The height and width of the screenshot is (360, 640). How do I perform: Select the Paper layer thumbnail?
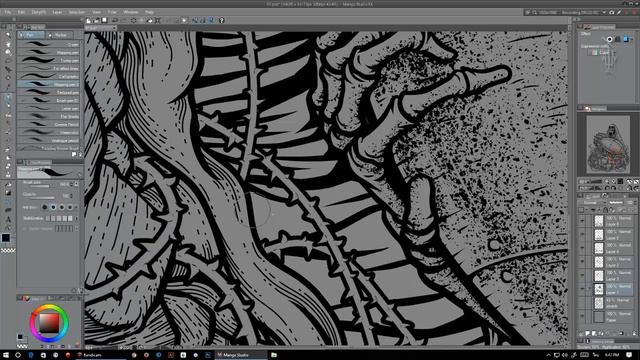[599, 316]
